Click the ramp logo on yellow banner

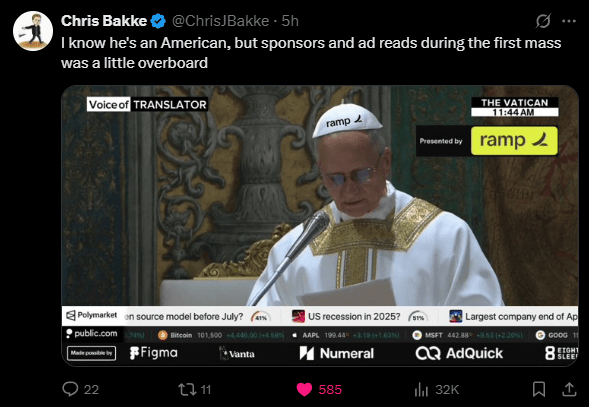[514, 141]
